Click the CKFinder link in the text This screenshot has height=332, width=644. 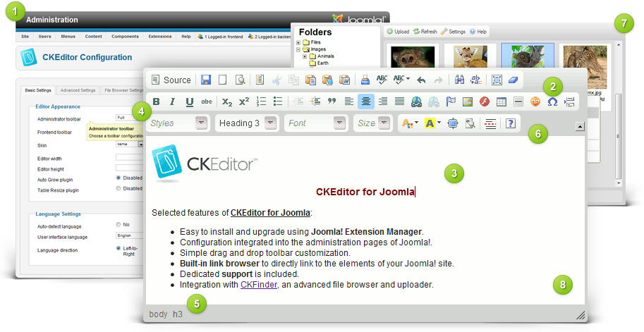point(259,284)
